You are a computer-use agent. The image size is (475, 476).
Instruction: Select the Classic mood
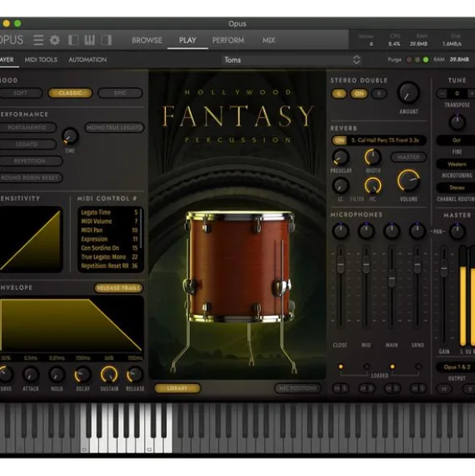(70, 93)
